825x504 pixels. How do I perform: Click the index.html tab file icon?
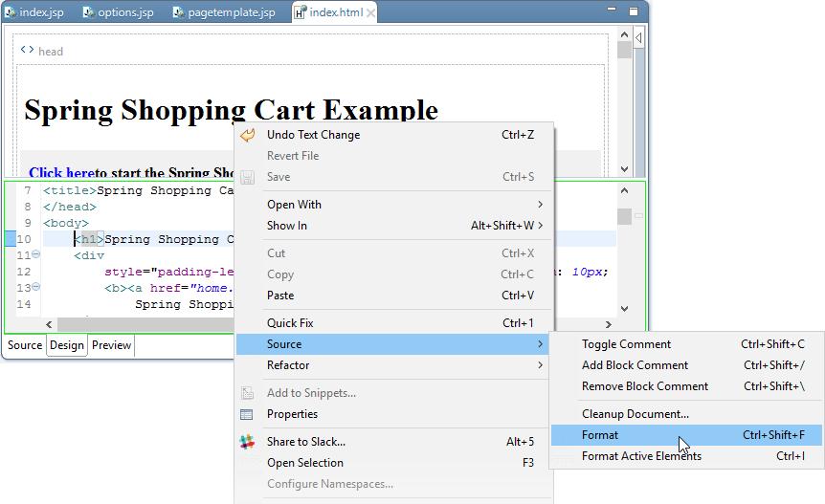(x=300, y=12)
